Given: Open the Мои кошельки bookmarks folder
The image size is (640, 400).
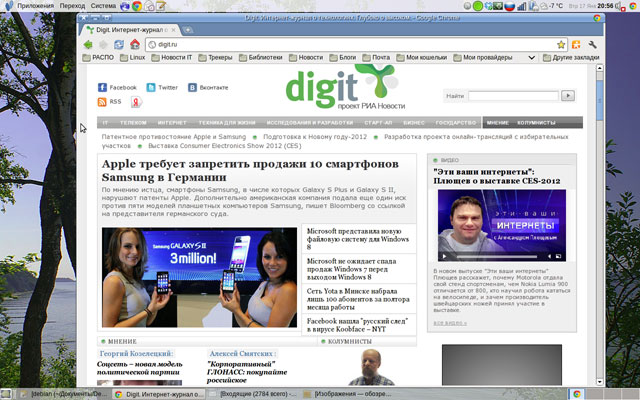Looking at the screenshot, I should 422,58.
